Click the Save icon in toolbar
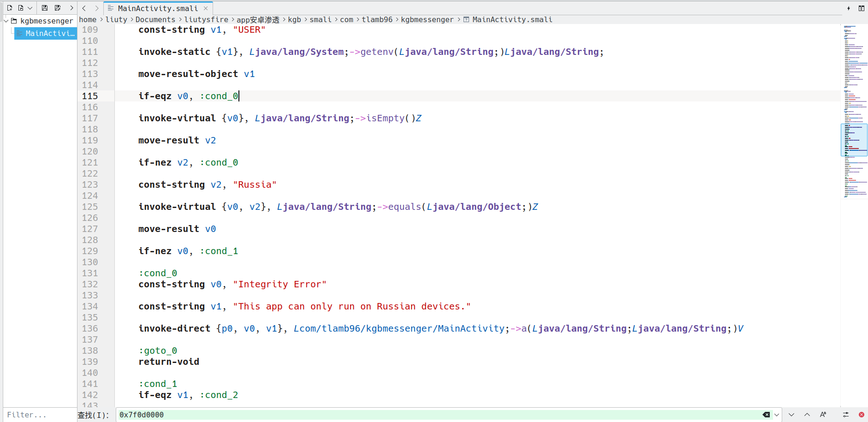Image resolution: width=868 pixels, height=422 pixels. 44,8
